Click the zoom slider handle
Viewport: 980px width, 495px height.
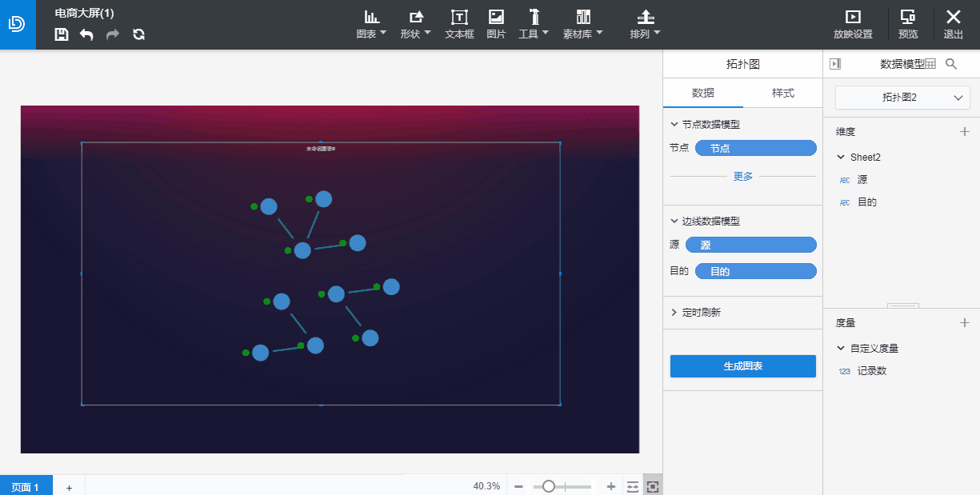point(549,486)
